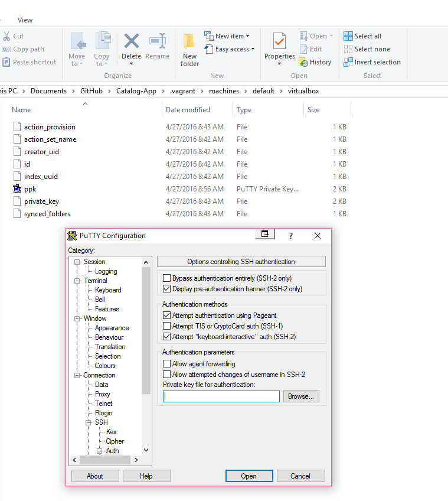Click the Copy to icon
The width and height of the screenshot is (448, 501).
coord(103,41)
